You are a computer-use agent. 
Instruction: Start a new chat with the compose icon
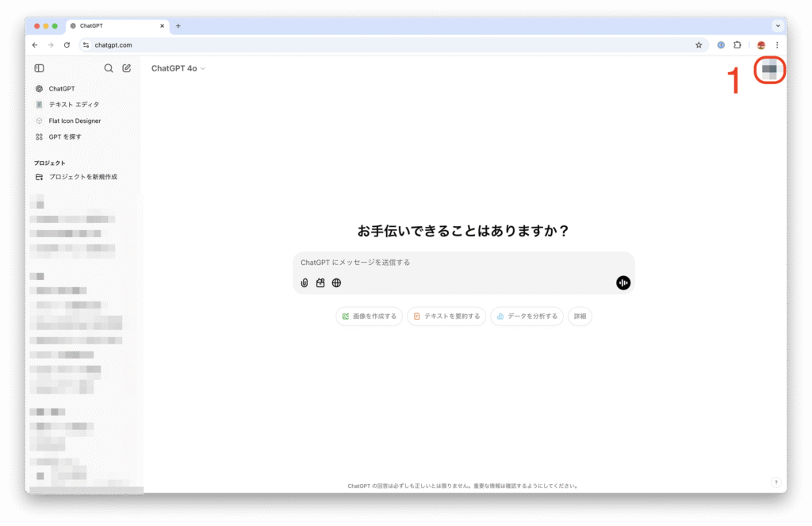pyautogui.click(x=126, y=68)
